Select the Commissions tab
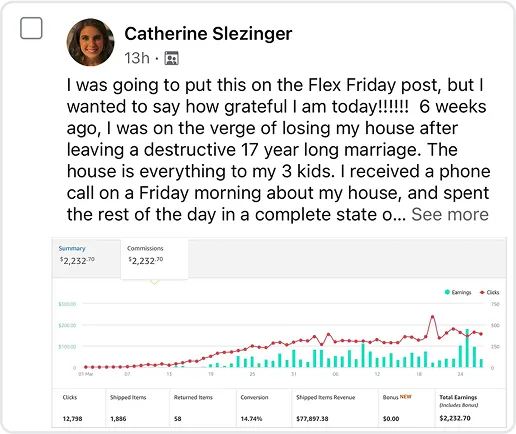 [x=154, y=258]
